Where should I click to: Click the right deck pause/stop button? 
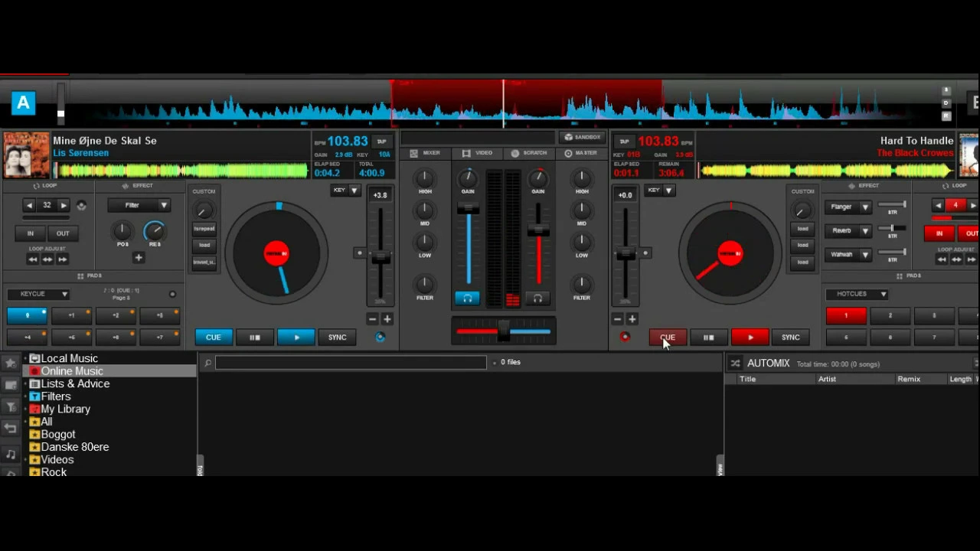coord(708,337)
